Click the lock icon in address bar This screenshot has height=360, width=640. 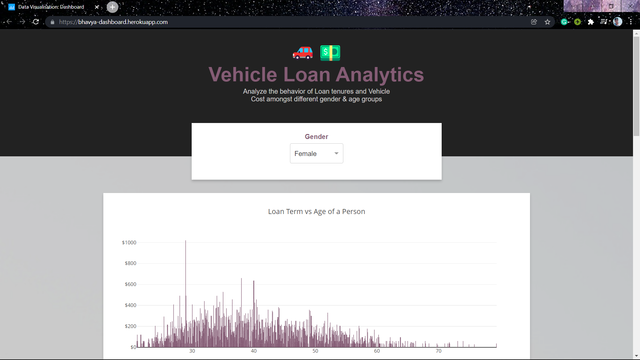click(52, 22)
